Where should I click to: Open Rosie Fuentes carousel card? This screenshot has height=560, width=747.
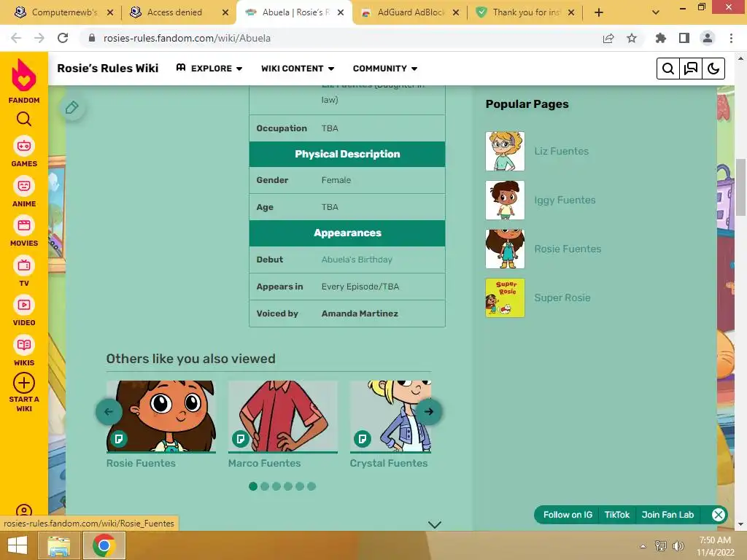point(161,424)
